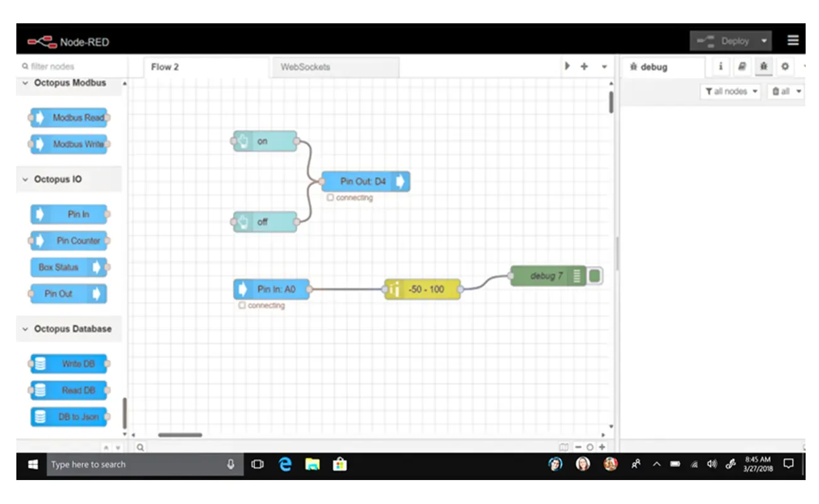Click the canvas zoom out minus icon
The height and width of the screenshot is (504, 819).
(579, 447)
